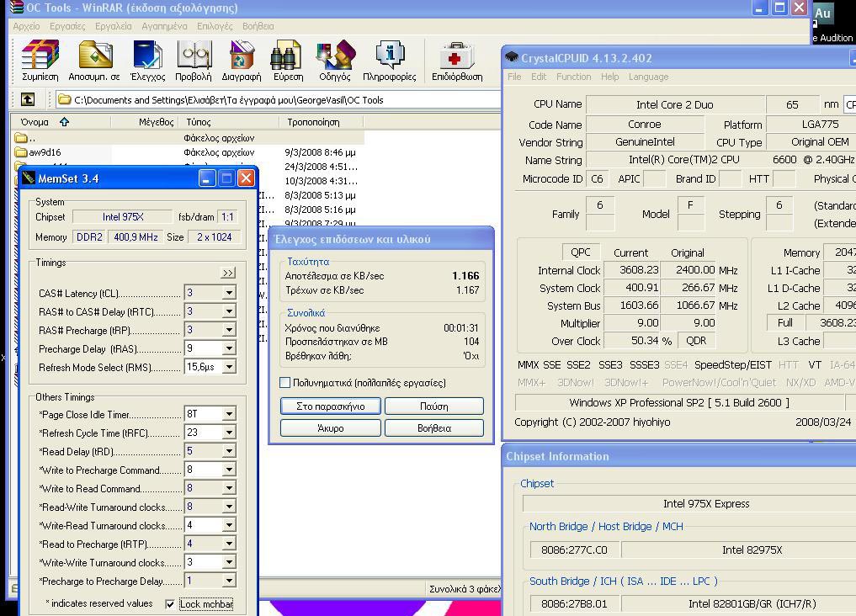Open the Page Close Idle Timer dropdown
Screen dimensions: 856x616
229,414
